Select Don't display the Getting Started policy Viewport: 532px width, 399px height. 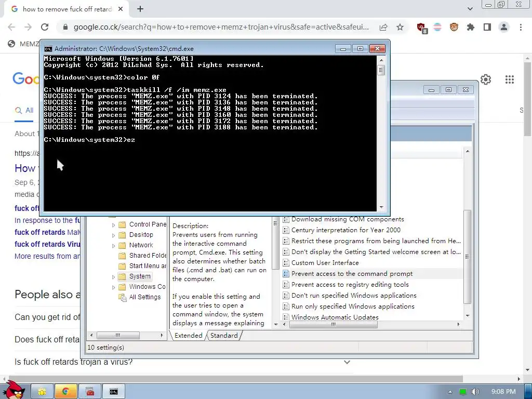[x=376, y=252]
